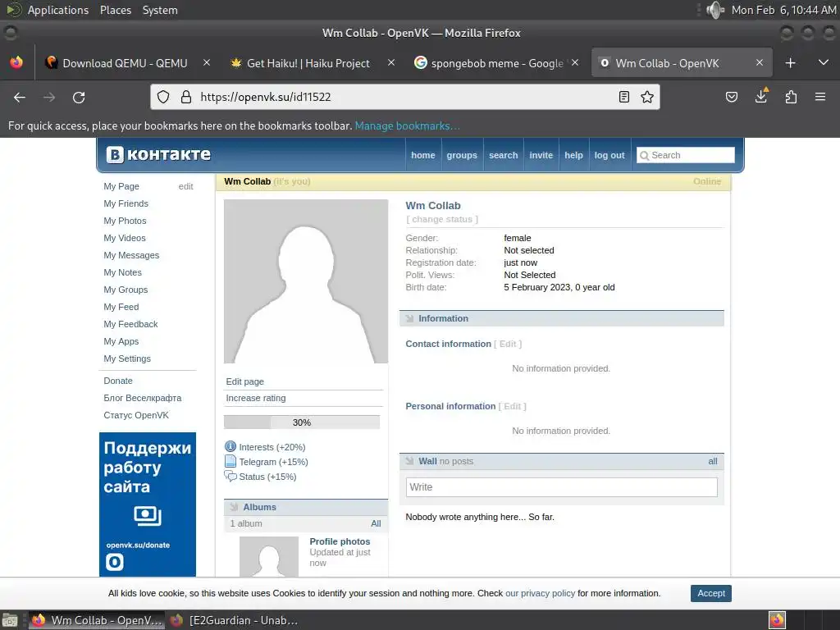
Task: Click Increase rating link
Action: click(x=256, y=398)
